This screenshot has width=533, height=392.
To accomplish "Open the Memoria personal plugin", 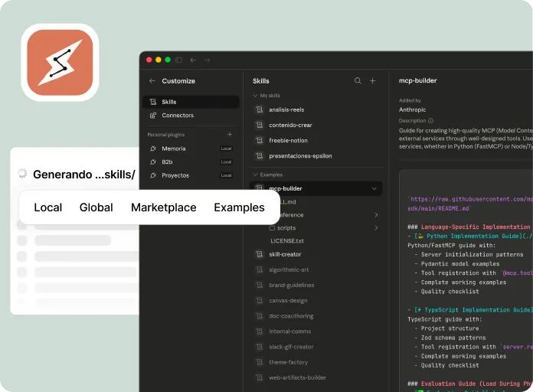I will 191,149.
